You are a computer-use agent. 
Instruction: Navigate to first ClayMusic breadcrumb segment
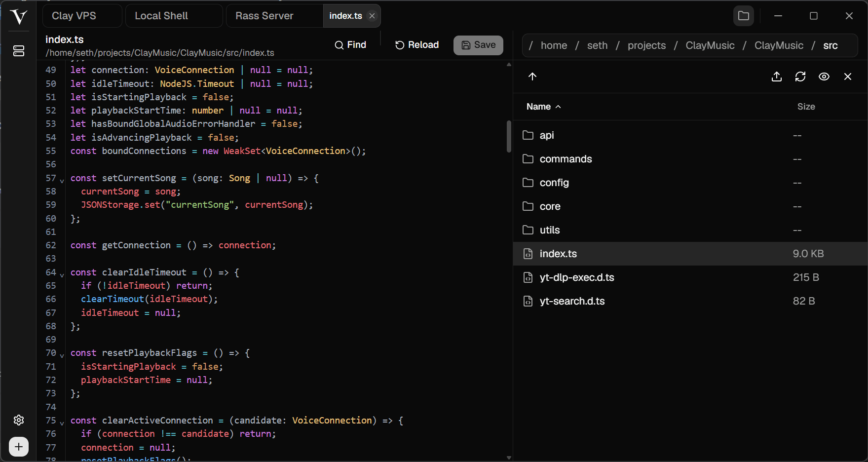point(710,45)
